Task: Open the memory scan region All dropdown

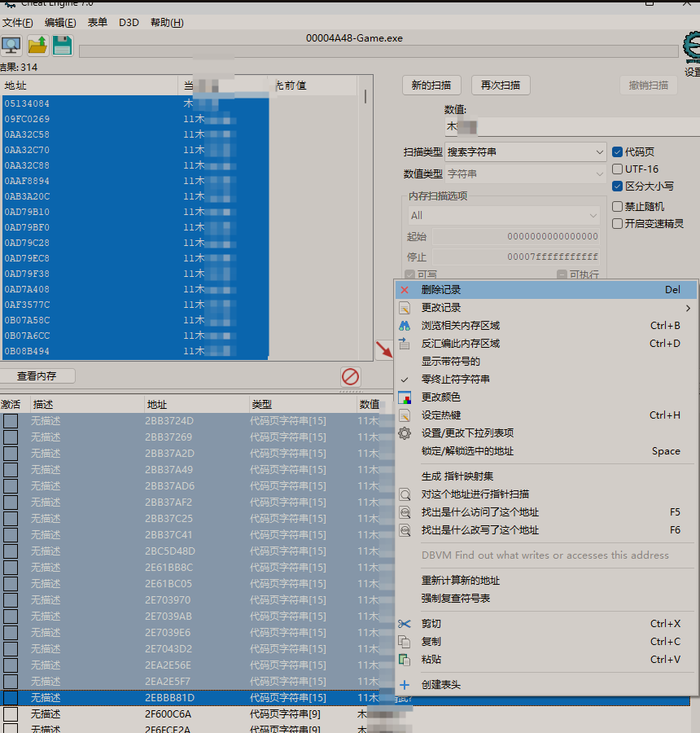Action: coord(504,216)
